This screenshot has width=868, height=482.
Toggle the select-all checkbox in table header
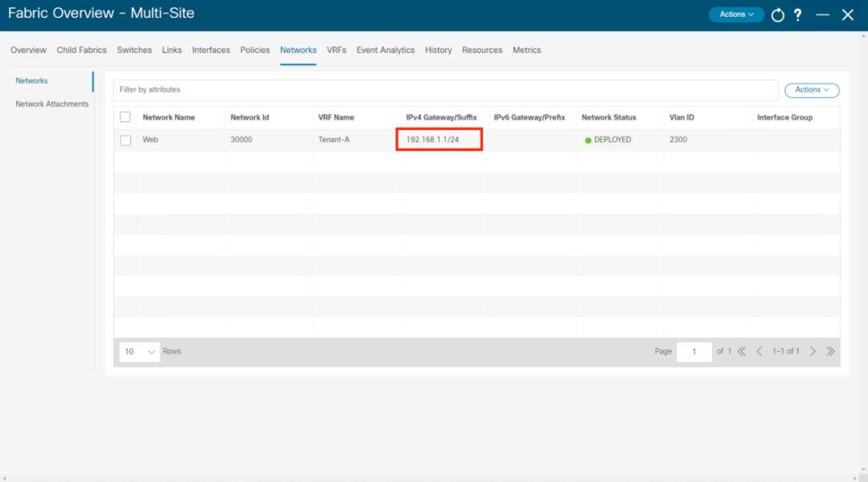[x=125, y=116]
